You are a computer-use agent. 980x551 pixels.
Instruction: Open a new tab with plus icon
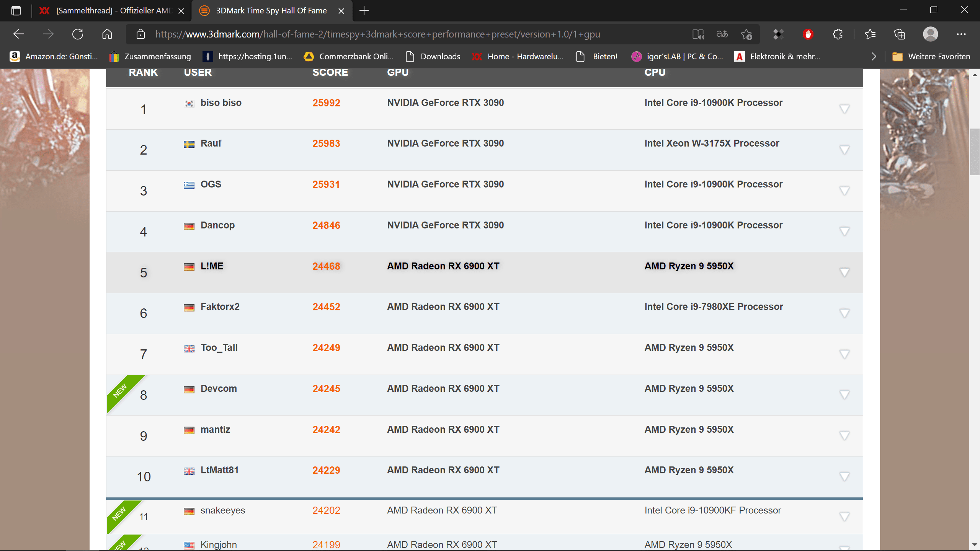point(364,11)
